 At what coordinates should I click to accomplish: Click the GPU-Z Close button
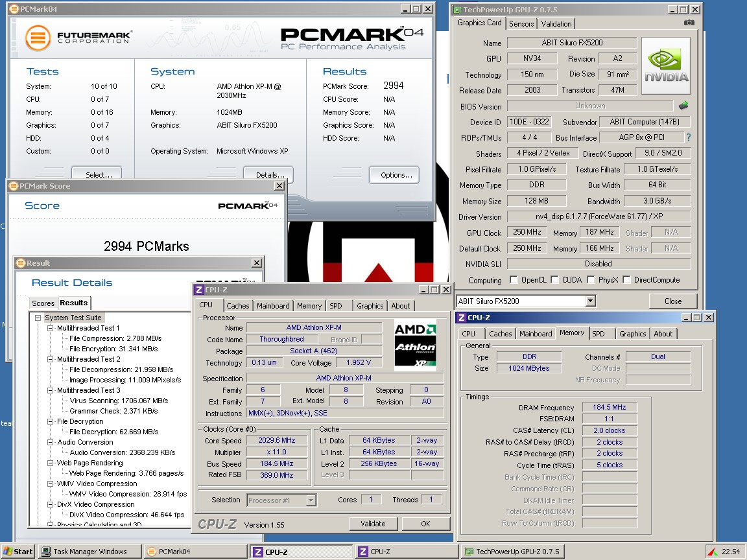tap(673, 301)
